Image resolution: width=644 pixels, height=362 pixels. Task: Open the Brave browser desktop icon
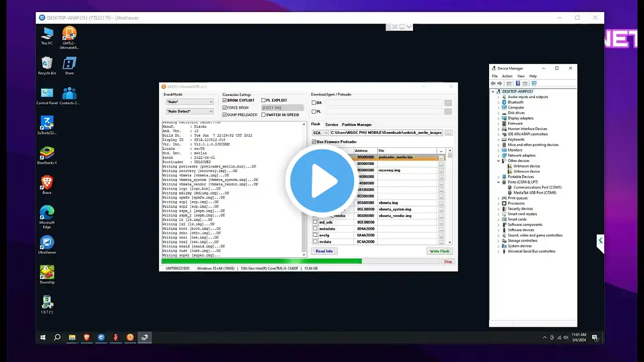47,185
